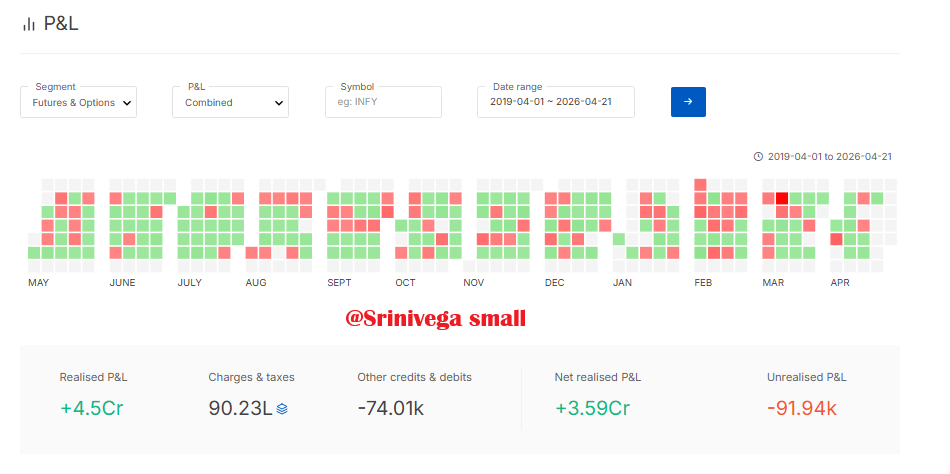Image resolution: width=950 pixels, height=474 pixels.
Task: Click the Realised P&L label
Action: (x=93, y=377)
